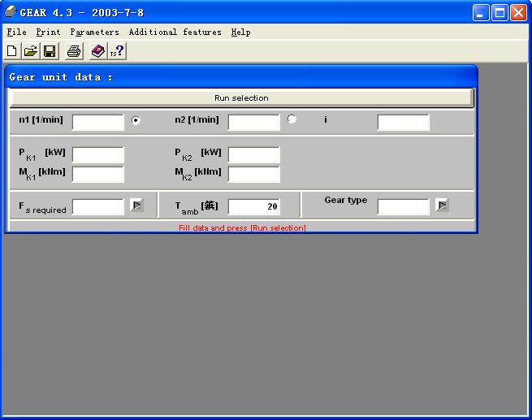Save with the floppy disk icon
The height and width of the screenshot is (420, 532).
point(50,51)
